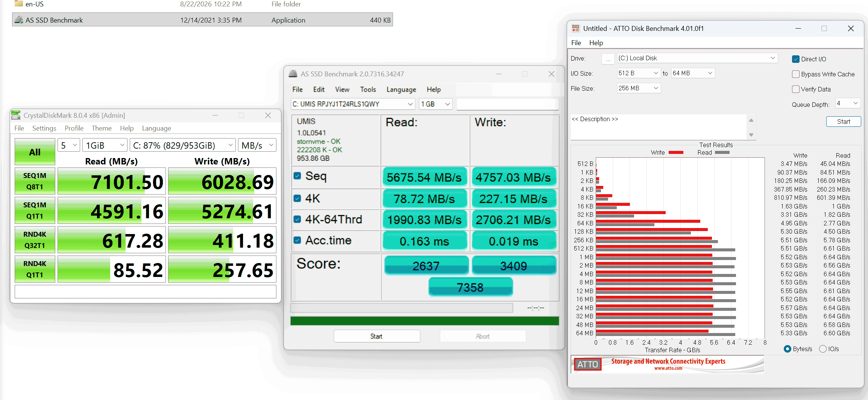Open CrystalDiskMark Settings menu

[44, 128]
